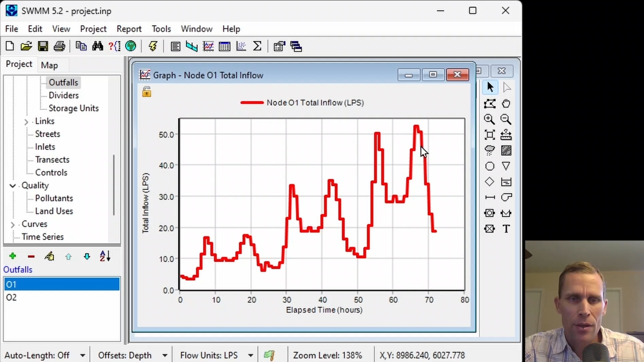Open the Table toolbar icon

pos(225,46)
